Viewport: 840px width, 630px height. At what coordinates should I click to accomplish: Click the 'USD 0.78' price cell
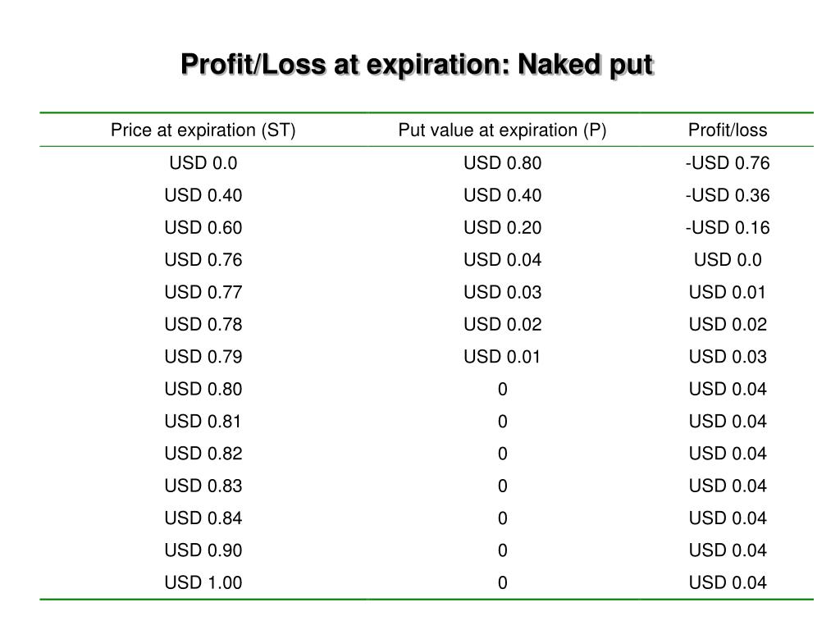(x=203, y=324)
